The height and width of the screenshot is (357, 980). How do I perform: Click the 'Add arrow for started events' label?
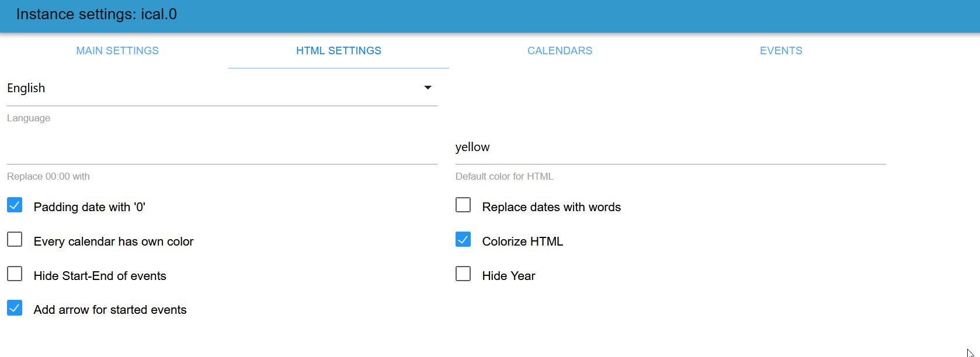[110, 310]
